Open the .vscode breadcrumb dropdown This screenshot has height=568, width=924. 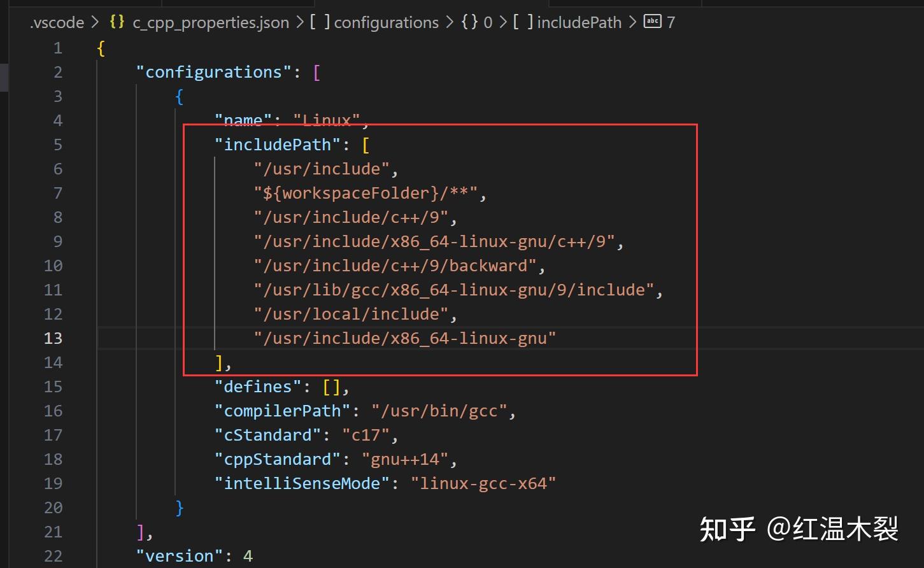coord(56,22)
